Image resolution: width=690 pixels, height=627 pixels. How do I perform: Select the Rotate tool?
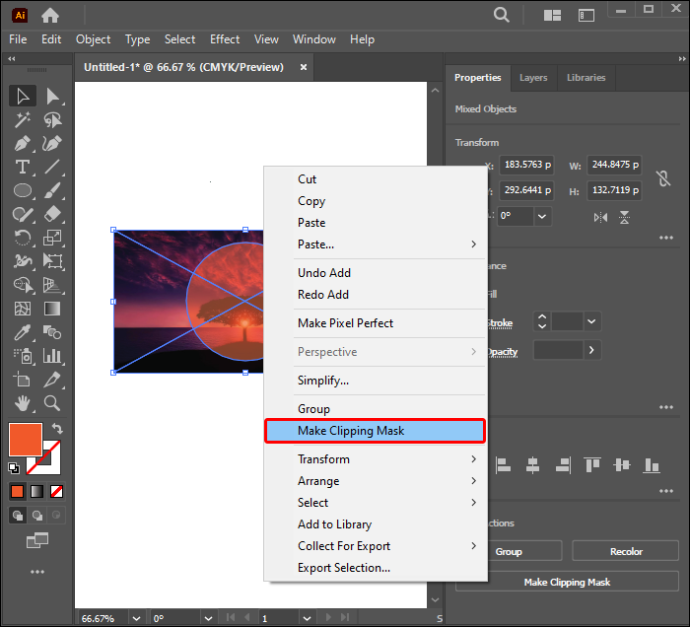coord(22,238)
